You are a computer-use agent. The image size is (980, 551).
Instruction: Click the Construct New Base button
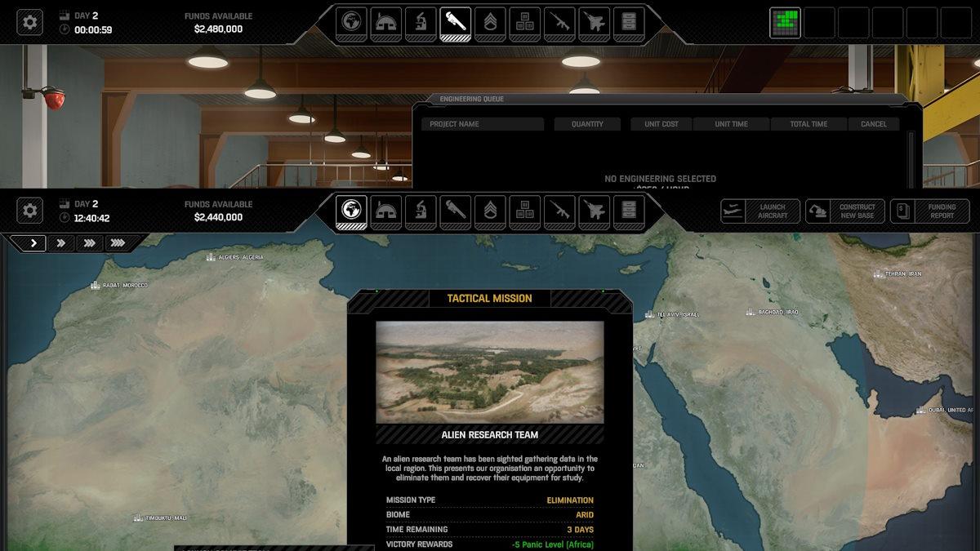(843, 211)
